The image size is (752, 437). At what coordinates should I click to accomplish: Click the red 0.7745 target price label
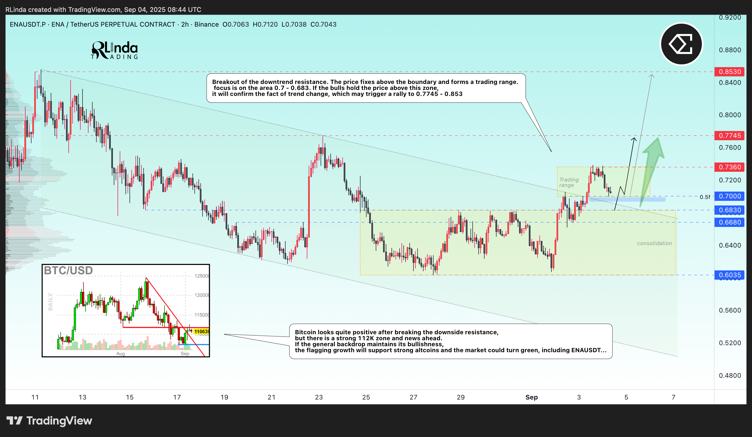pos(729,135)
